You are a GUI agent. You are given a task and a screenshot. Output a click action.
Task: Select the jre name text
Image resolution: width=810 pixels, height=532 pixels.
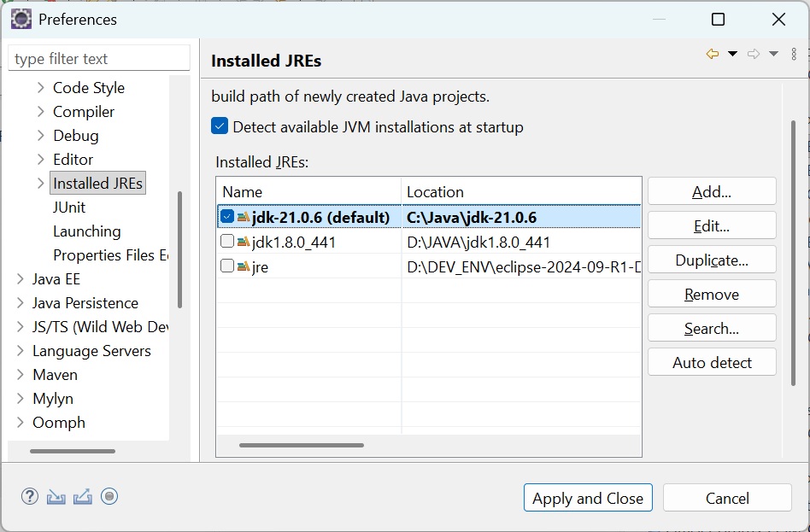(x=260, y=267)
